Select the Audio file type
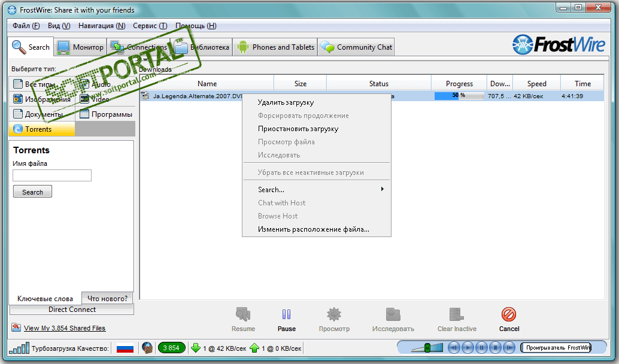Screen dimensions: 619x364 105,84
